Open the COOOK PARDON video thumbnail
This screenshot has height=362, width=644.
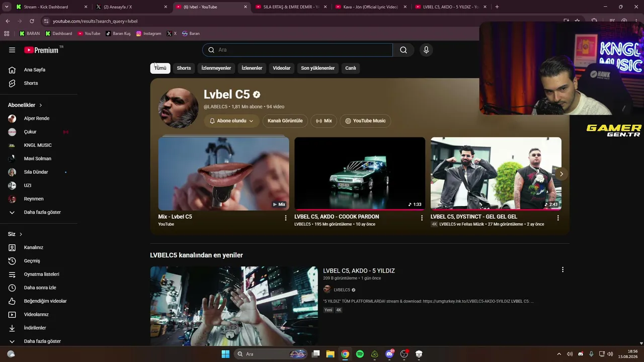(360, 174)
